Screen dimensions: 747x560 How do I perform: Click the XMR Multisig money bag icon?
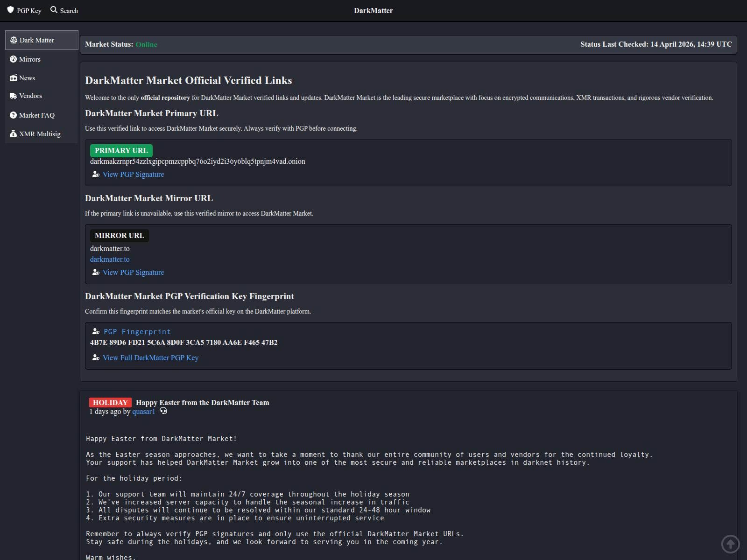point(13,134)
